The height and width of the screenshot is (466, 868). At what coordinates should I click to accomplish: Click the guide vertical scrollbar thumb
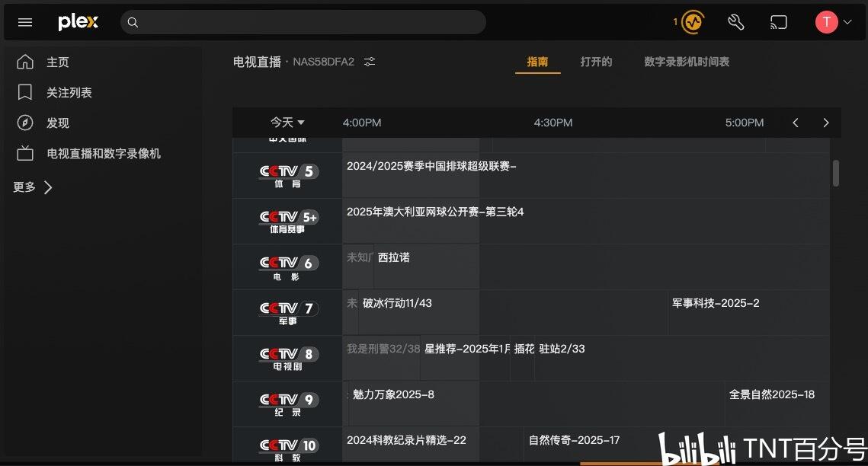pos(836,173)
